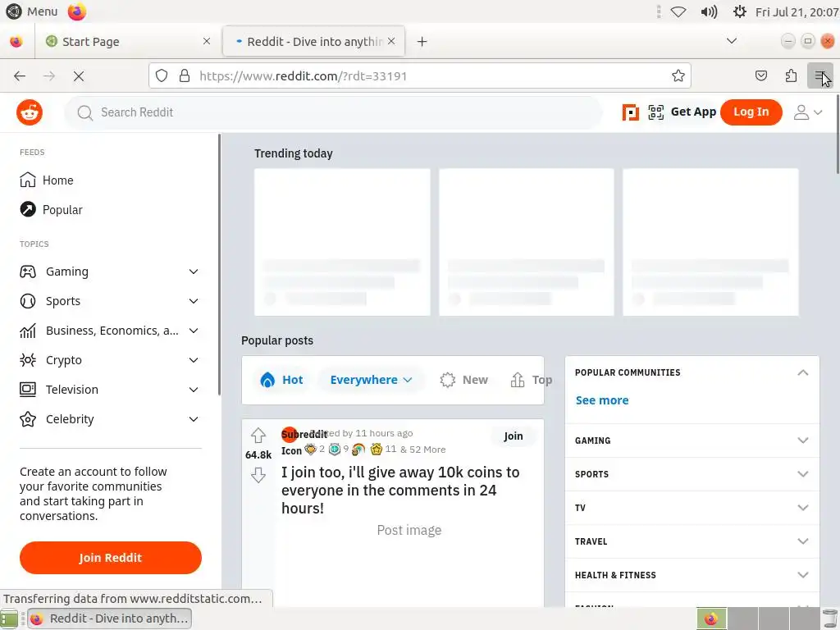
Task: Open the system Menu button
Action: pos(32,11)
